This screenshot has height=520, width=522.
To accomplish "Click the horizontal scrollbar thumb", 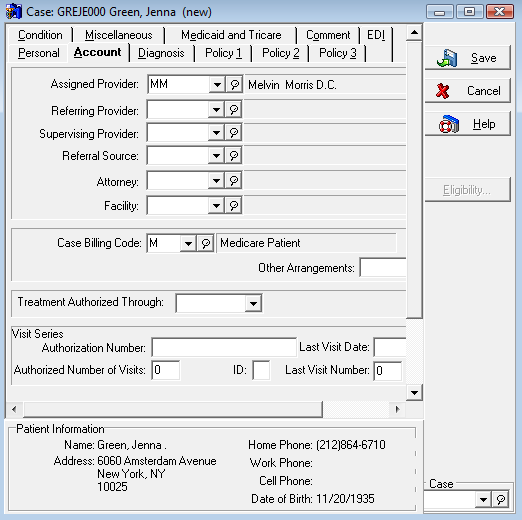I will click(x=173, y=409).
